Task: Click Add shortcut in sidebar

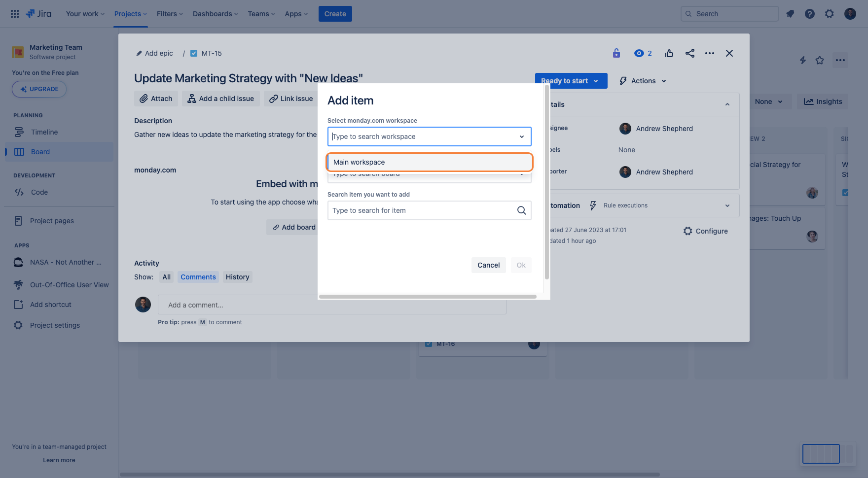Action: pos(59,305)
